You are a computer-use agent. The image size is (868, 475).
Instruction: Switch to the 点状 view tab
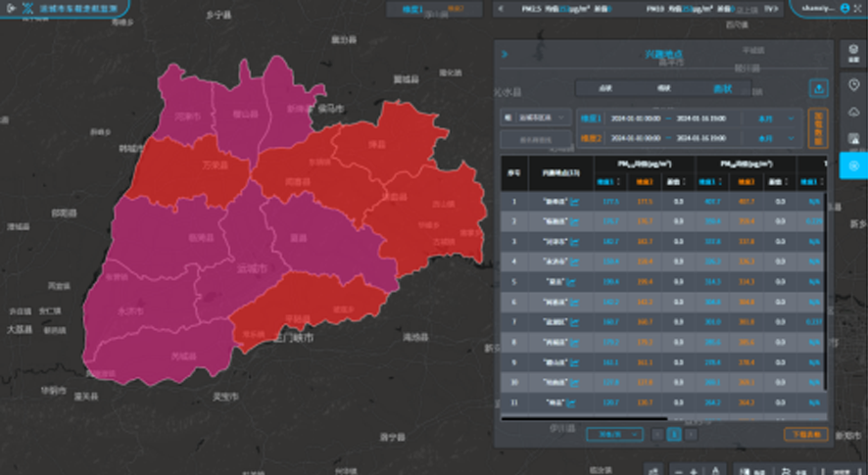coord(604,88)
